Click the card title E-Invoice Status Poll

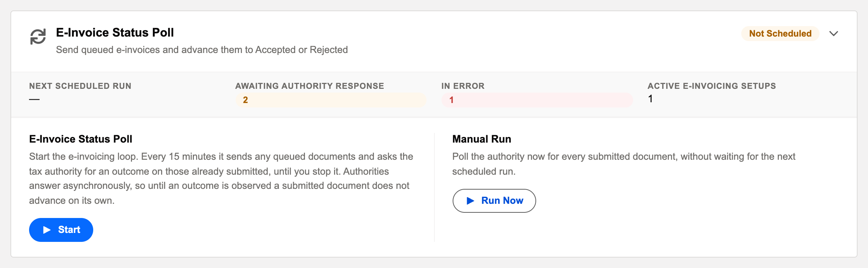tap(115, 33)
